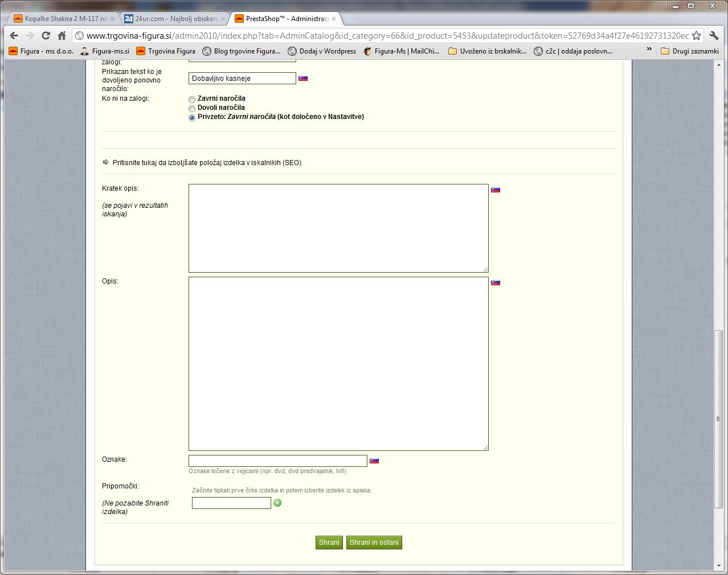Click into the Kratek opis textarea
The width and height of the screenshot is (728, 575).
(338, 228)
